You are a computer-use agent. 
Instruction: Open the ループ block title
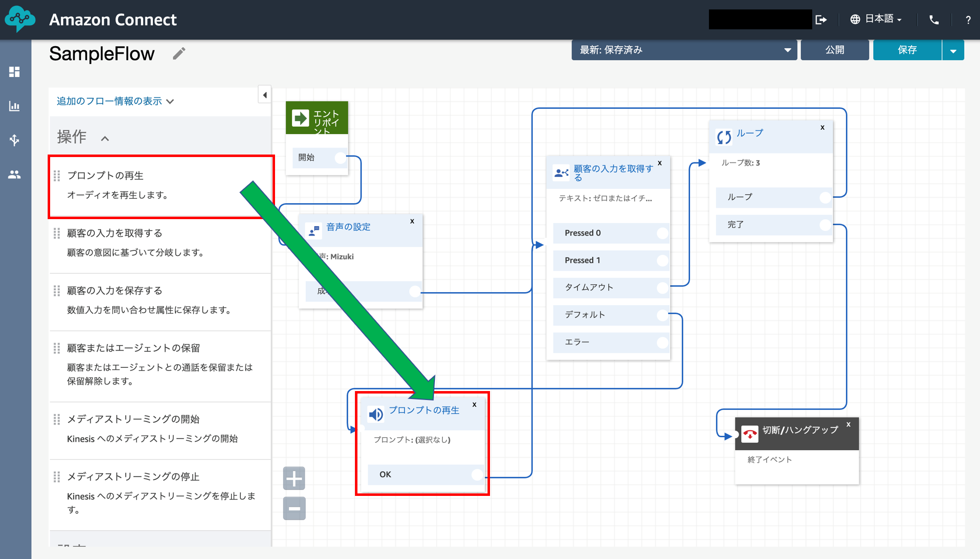pyautogui.click(x=750, y=133)
